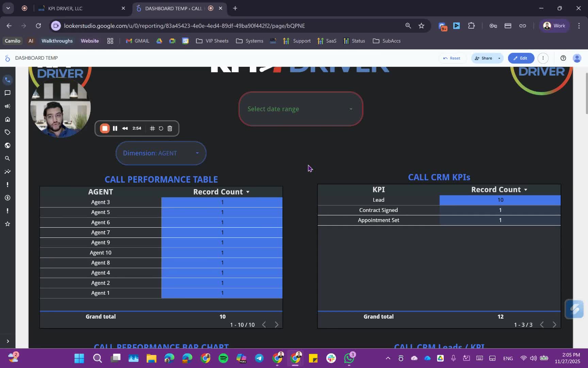
Task: Go to next page of call performance table
Action: click(x=276, y=325)
